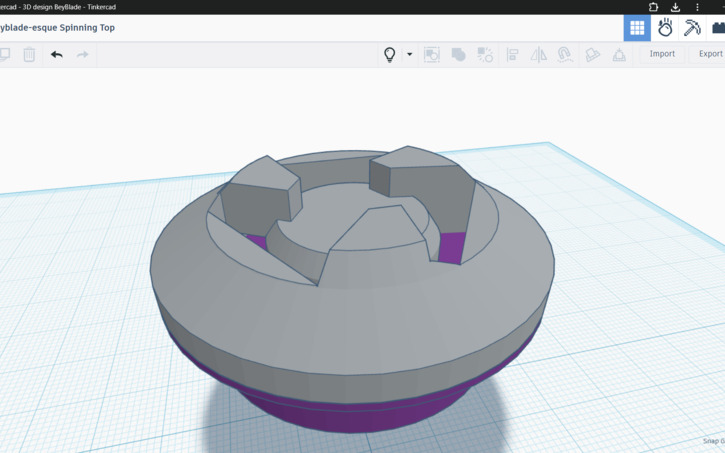
Task: Click the Group shapes icon
Action: pos(458,55)
